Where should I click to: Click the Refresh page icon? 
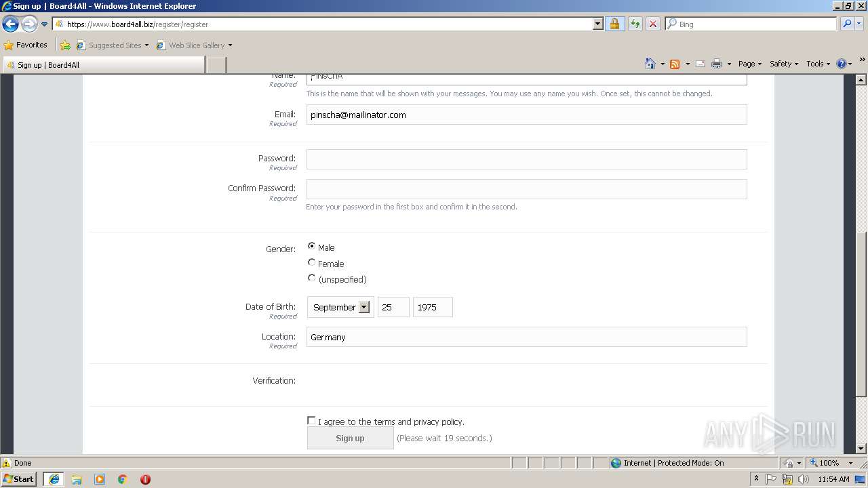pyautogui.click(x=635, y=24)
